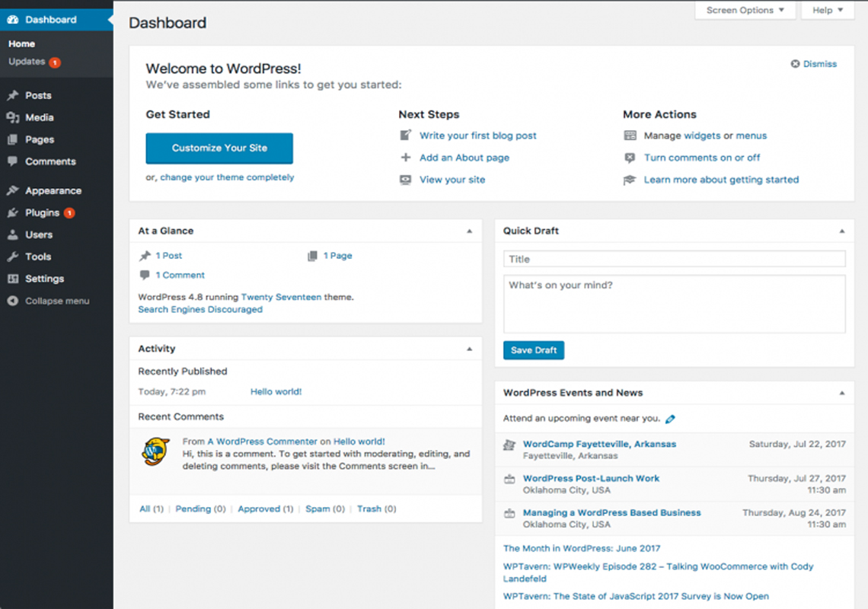Open the Hello world! recently published post
The height and width of the screenshot is (609, 868).
276,391
